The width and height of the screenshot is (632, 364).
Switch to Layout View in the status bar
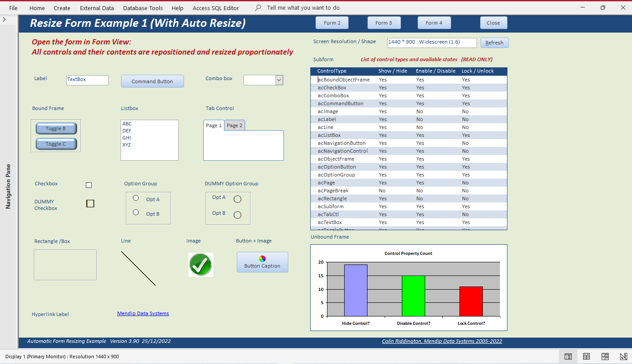click(x=605, y=356)
